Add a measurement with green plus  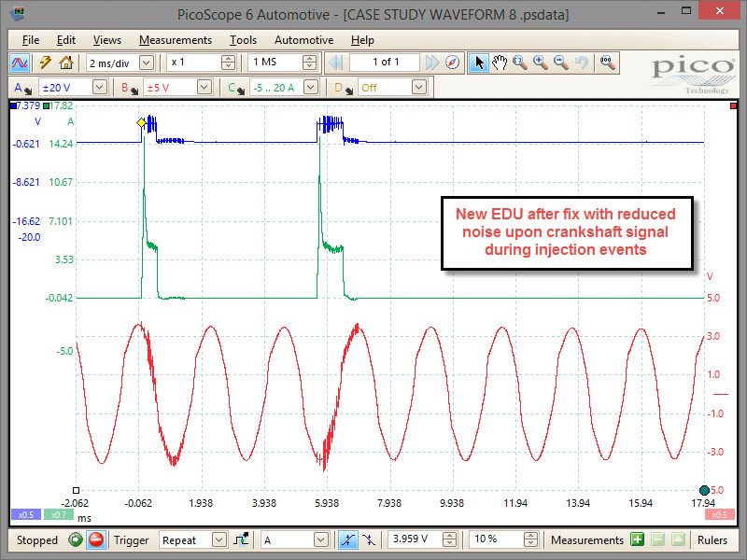tap(637, 539)
